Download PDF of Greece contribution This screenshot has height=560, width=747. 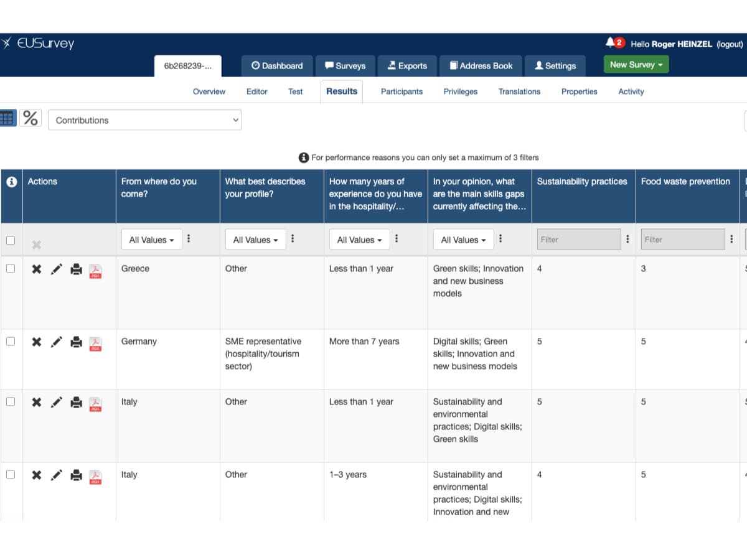coord(95,271)
